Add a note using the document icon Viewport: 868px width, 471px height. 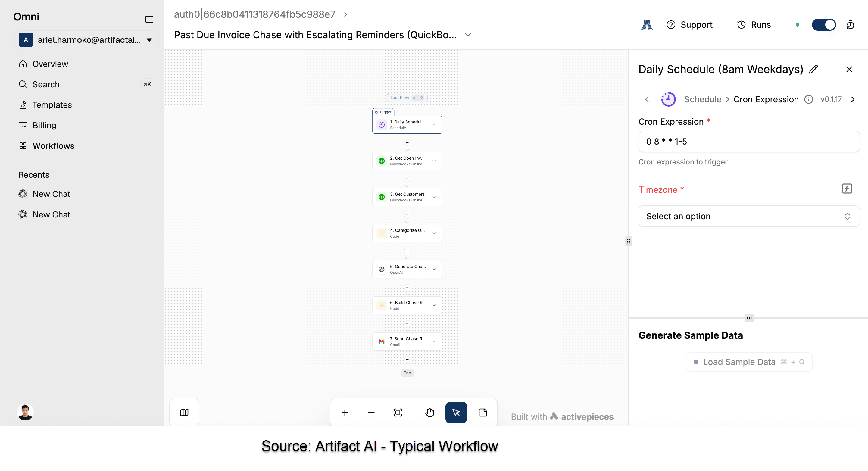(x=483, y=412)
